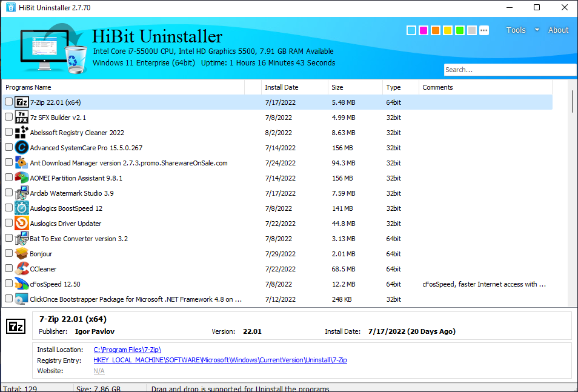Select the Auslogics Driver Updater row name
Image resolution: width=578 pixels, height=392 pixels.
[65, 224]
